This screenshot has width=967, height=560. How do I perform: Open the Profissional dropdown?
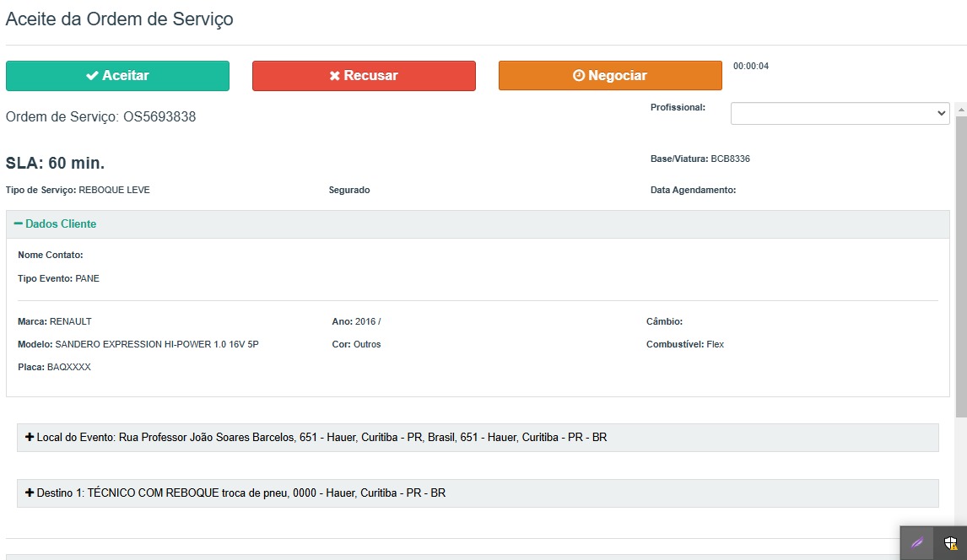(x=840, y=113)
